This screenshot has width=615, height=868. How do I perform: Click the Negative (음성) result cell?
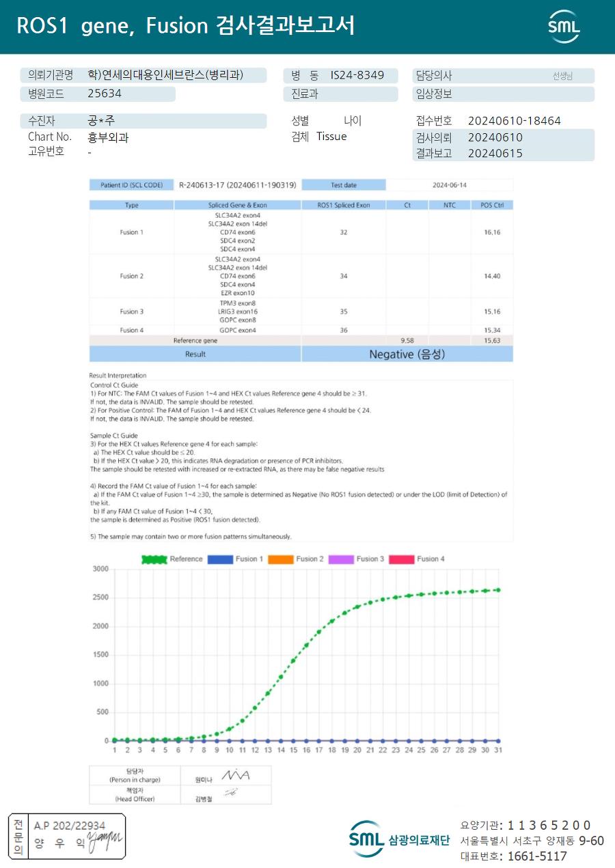[x=407, y=354]
